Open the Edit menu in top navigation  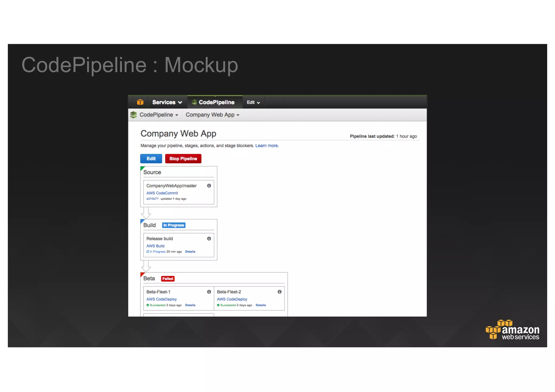[253, 102]
